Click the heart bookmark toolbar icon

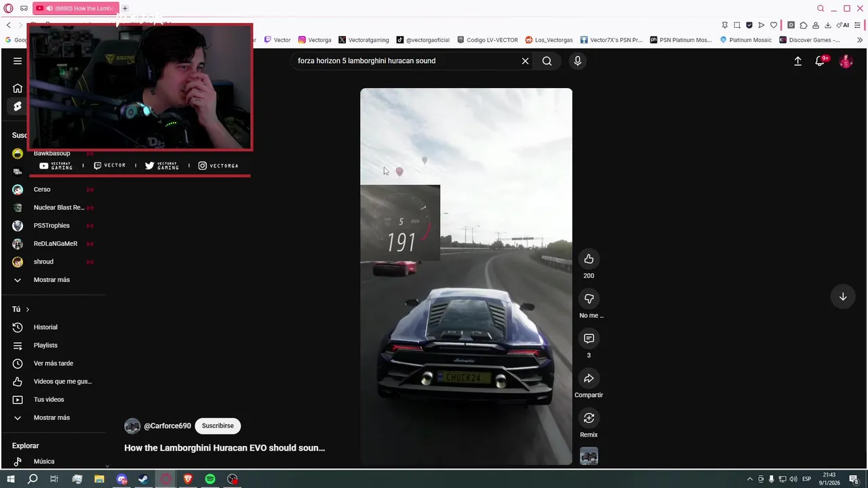774,25
